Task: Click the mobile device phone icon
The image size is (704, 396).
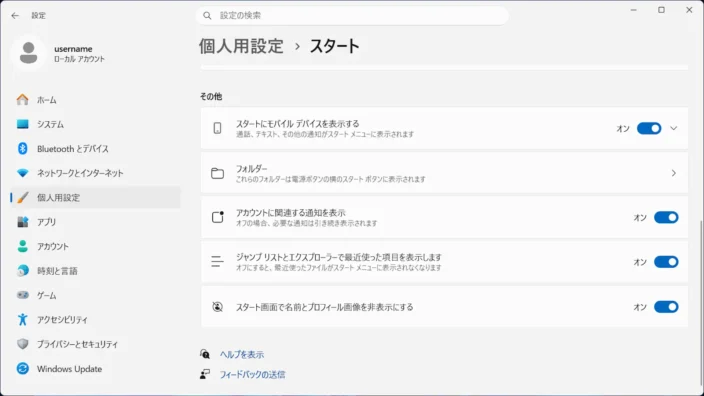Action: tap(217, 128)
